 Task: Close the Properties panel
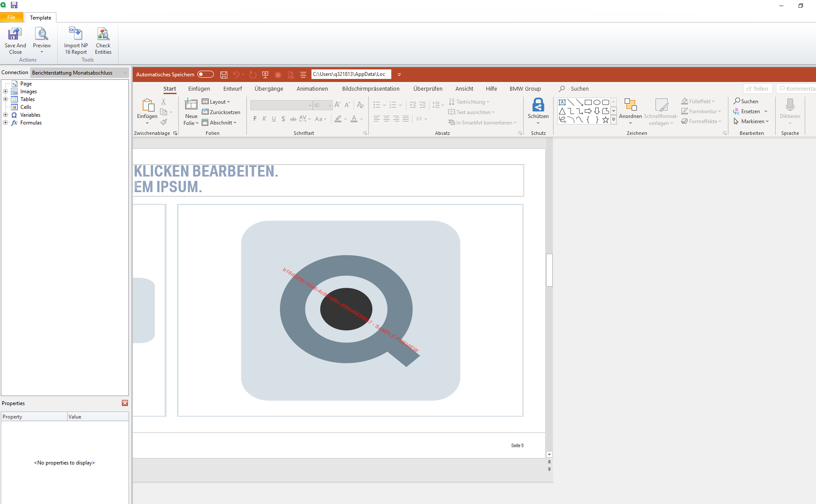click(x=125, y=403)
